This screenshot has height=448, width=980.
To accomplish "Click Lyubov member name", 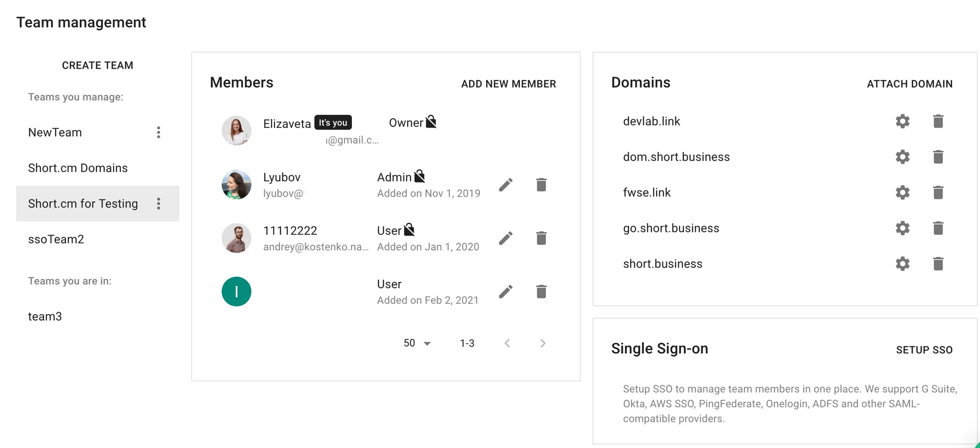I will coord(282,177).
